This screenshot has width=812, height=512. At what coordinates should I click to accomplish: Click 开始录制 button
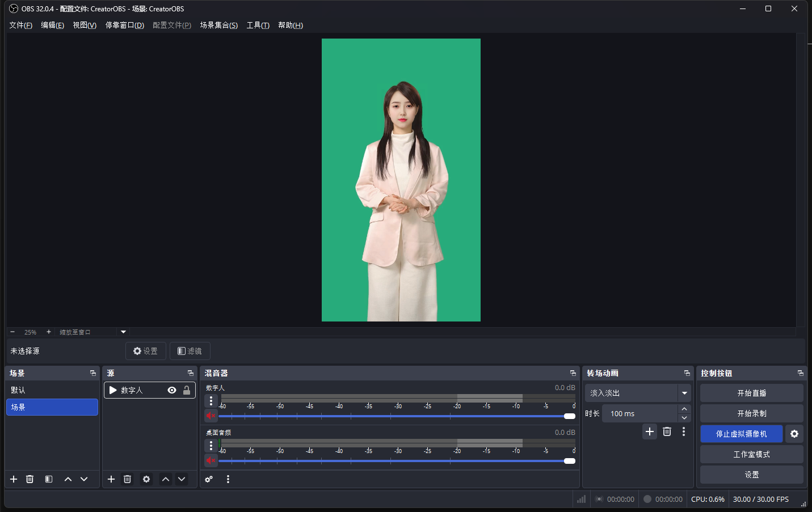coord(751,413)
